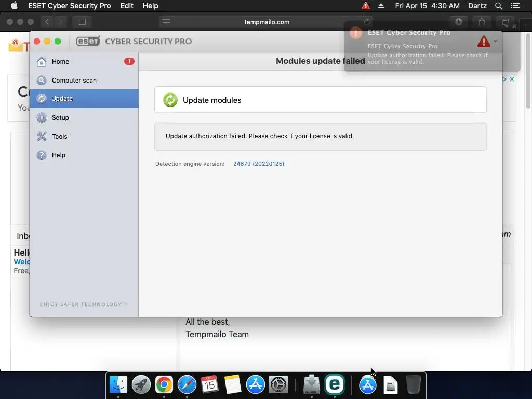
Task: Click the Safari Reader view icon
Action: point(166,22)
